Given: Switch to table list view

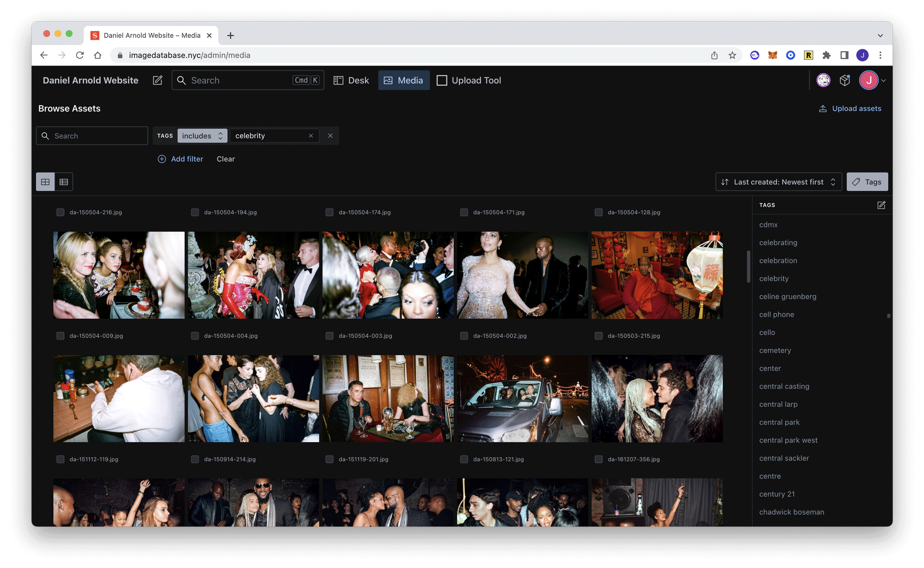Looking at the screenshot, I should tap(64, 182).
